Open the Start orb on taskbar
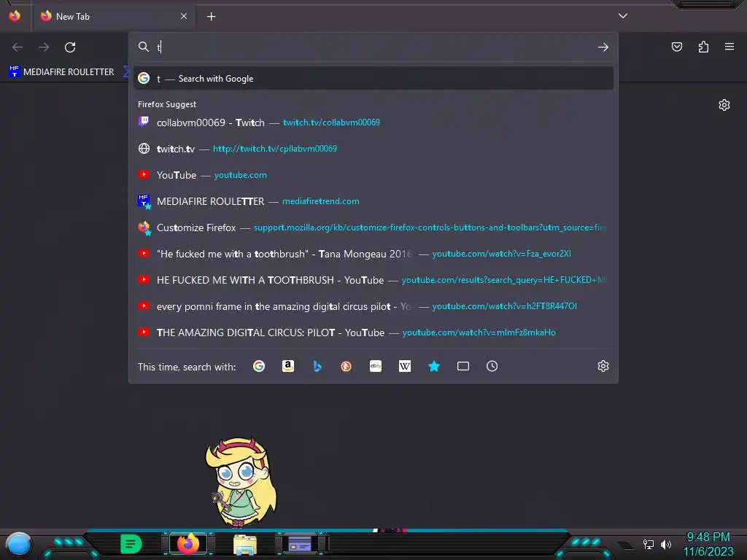The width and height of the screenshot is (747, 560). click(x=19, y=545)
